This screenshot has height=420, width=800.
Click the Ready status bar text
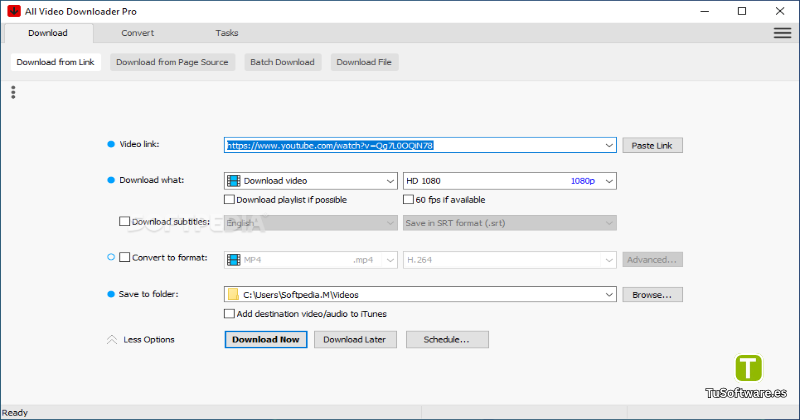coord(15,413)
